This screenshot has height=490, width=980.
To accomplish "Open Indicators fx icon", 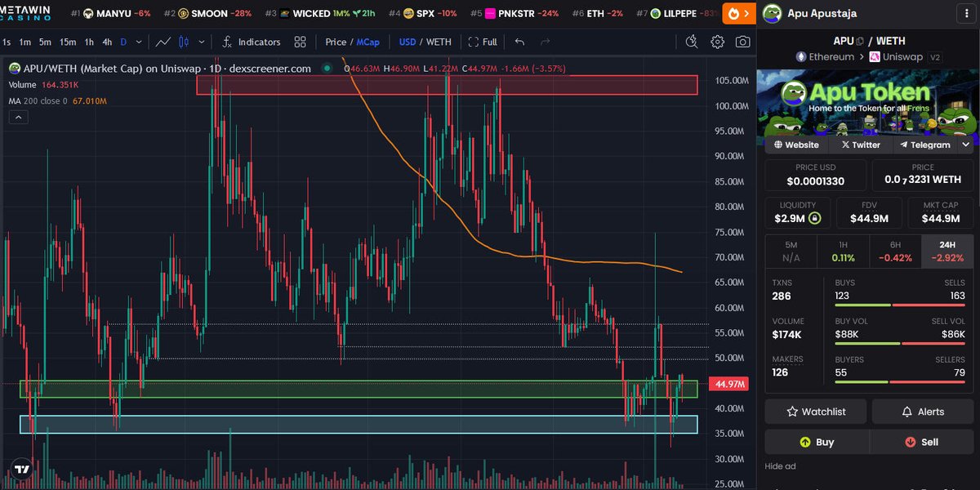I will pyautogui.click(x=227, y=42).
